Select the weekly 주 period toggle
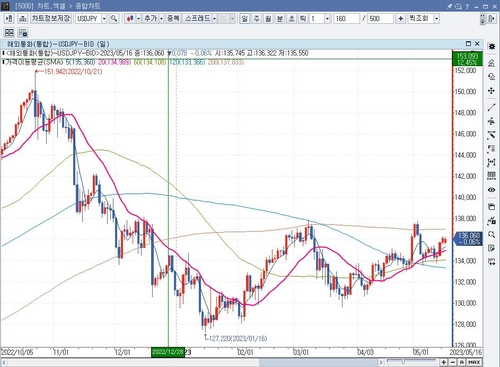The height and width of the screenshot is (367, 500). pyautogui.click(x=256, y=19)
